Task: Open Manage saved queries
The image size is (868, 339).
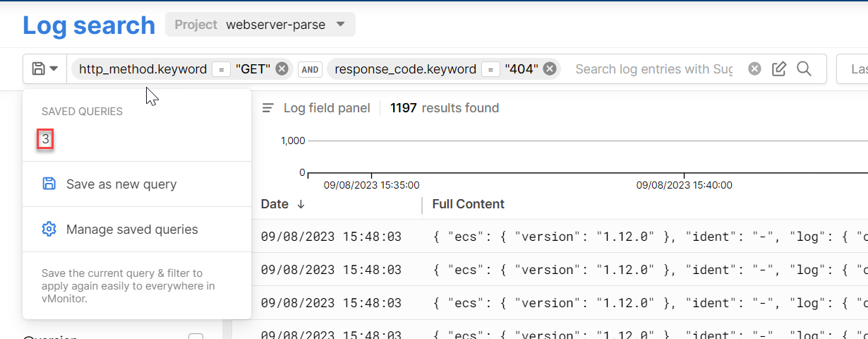Action: (132, 230)
